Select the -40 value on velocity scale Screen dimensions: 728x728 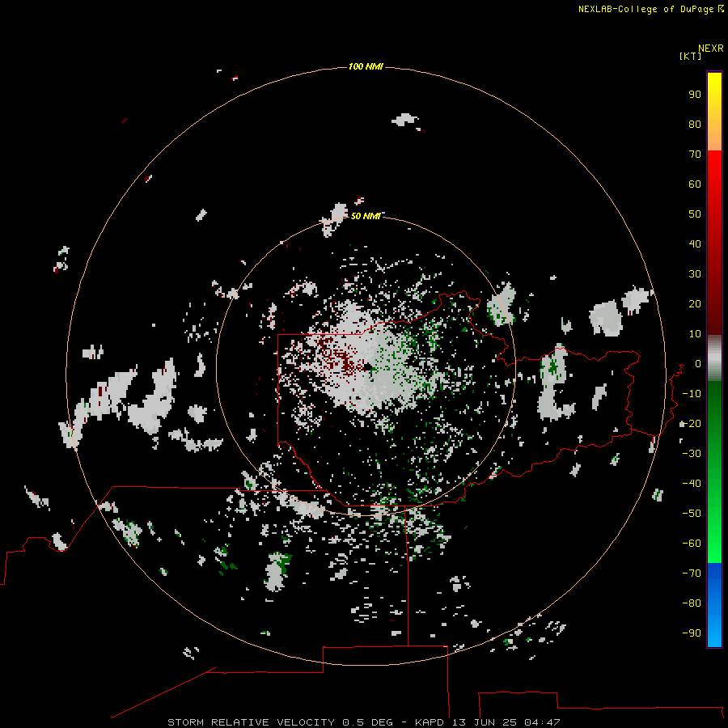tap(692, 484)
